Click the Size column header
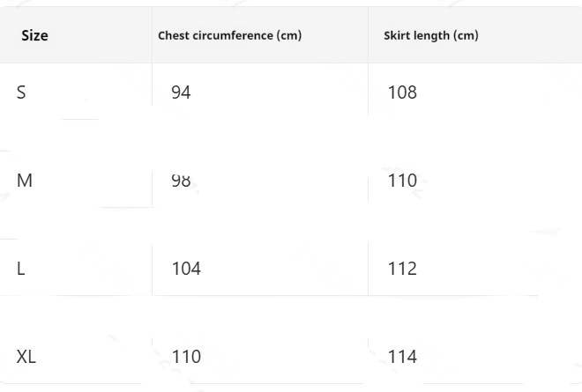Viewport: 582px width, 392px height. point(34,36)
